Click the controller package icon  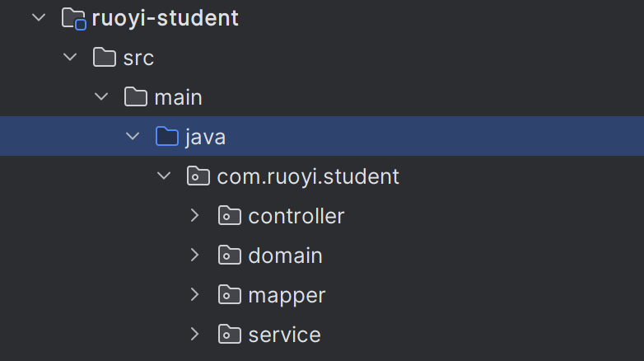[x=230, y=216]
